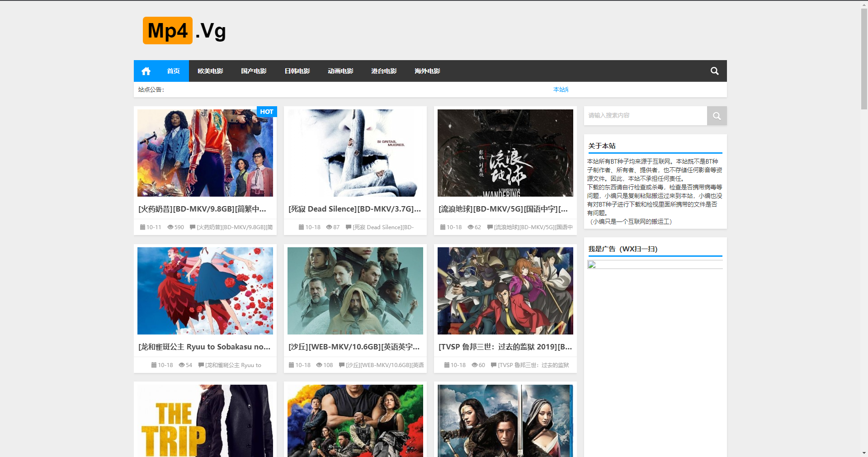Open the 国产电影 category
The image size is (868, 457).
pos(254,71)
